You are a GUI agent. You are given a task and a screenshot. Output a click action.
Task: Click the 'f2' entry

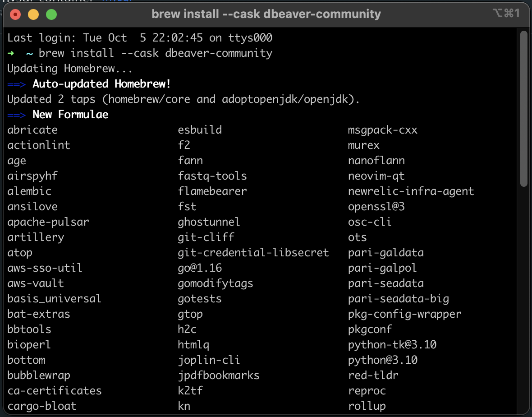click(x=184, y=145)
